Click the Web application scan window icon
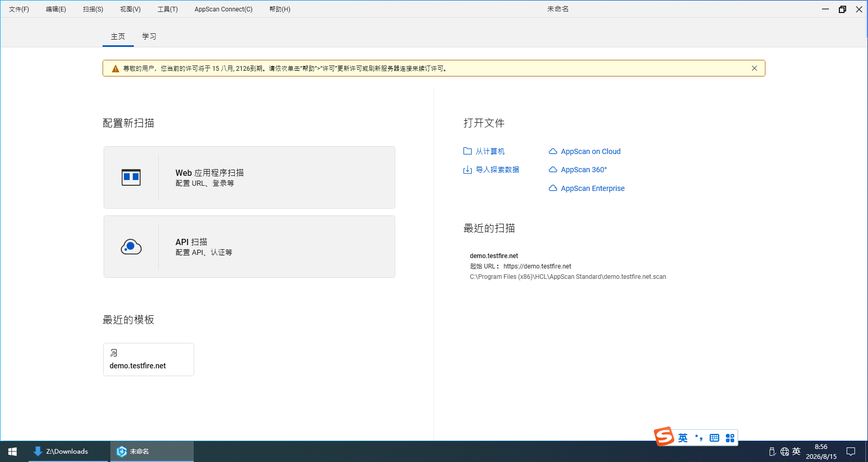Screen dimensions: 868x462 [x=131, y=177]
